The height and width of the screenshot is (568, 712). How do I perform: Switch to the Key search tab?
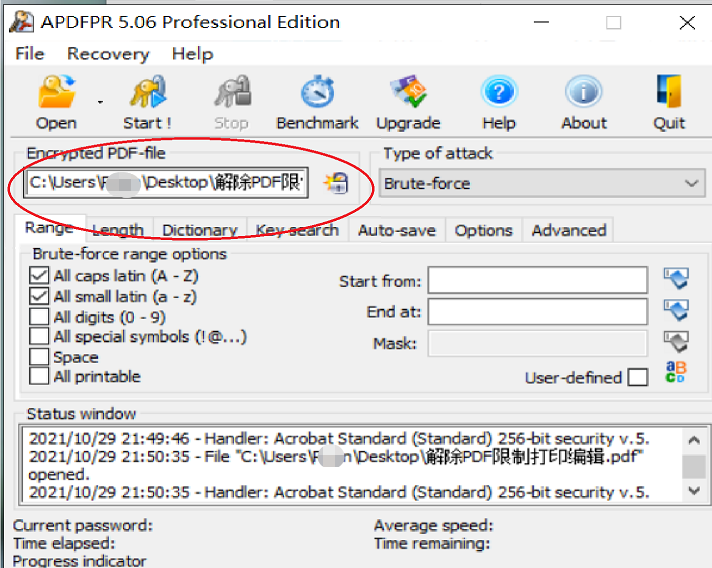pos(297,230)
